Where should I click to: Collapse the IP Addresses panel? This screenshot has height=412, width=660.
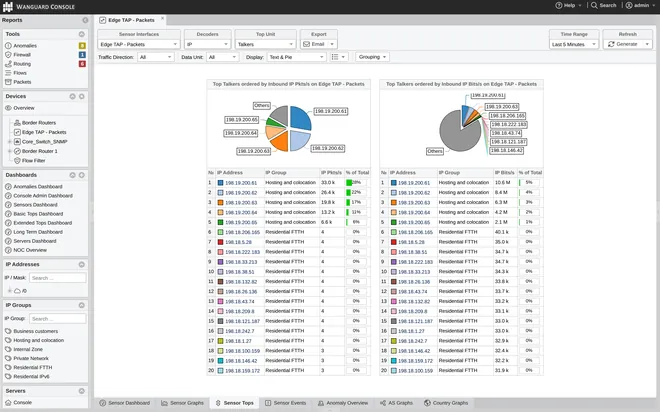pos(82,264)
